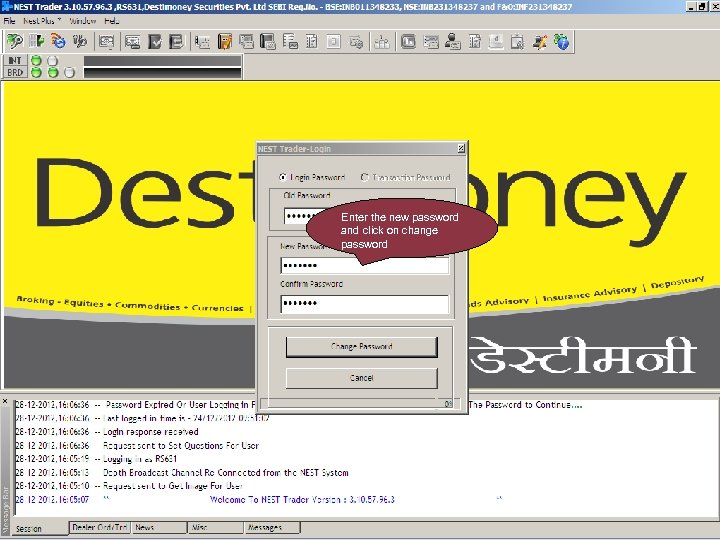Open the wrench tools toolbar icon
The width and height of the screenshot is (720, 540).
[x=80, y=42]
